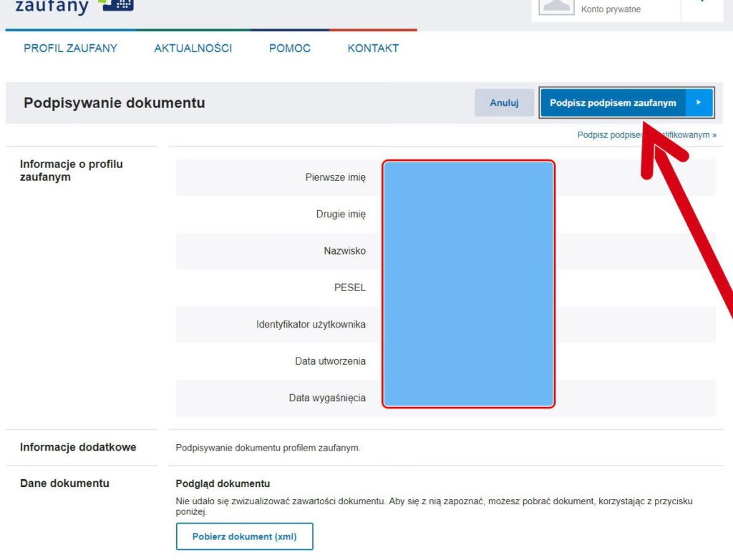This screenshot has height=560, width=733.
Task: Click the user avatar picture
Action: click(557, 7)
